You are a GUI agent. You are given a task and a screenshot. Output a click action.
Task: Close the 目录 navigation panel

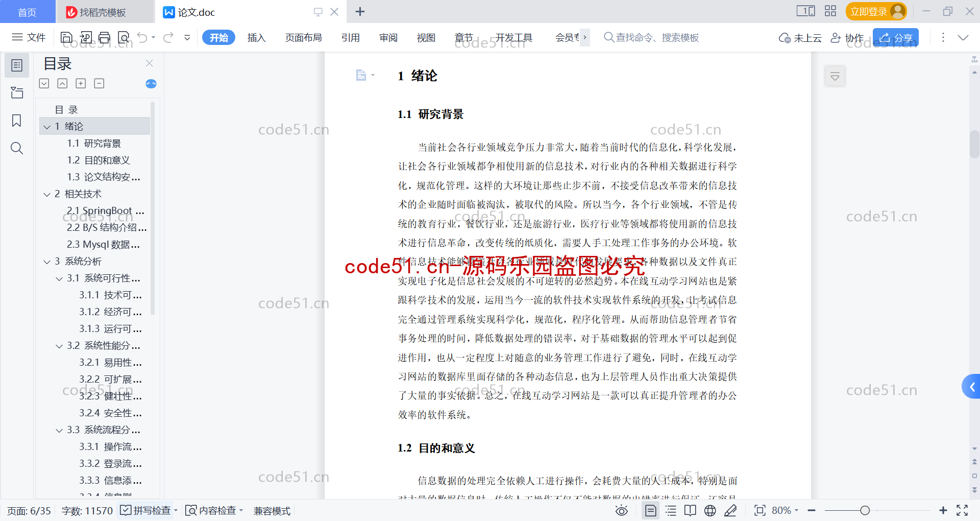[149, 63]
